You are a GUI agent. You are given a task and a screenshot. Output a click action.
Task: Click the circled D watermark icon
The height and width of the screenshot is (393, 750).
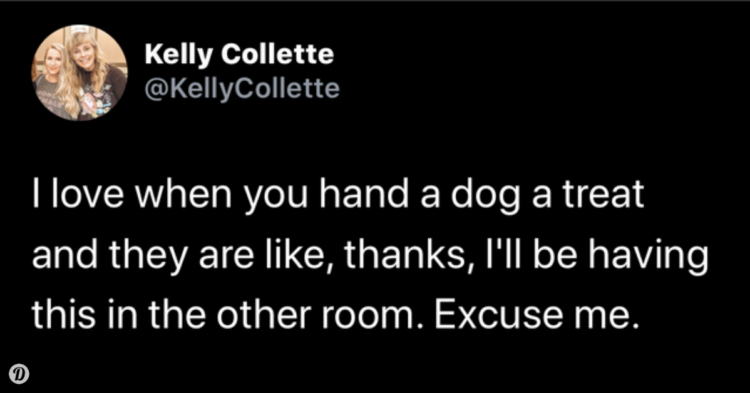[x=19, y=374]
